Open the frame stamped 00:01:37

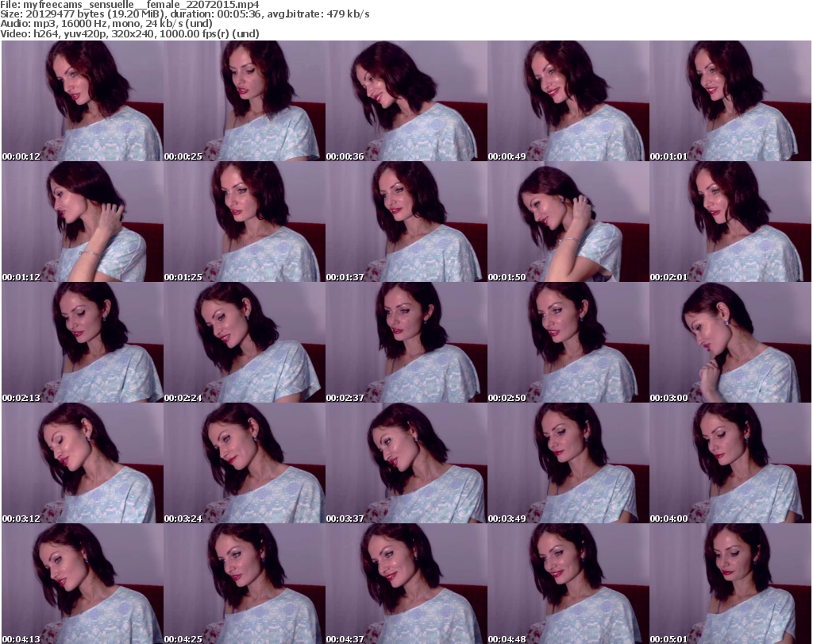pyautogui.click(x=406, y=222)
